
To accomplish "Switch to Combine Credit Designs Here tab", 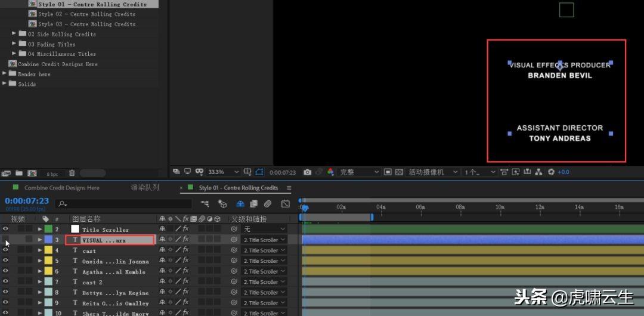I will click(x=61, y=188).
